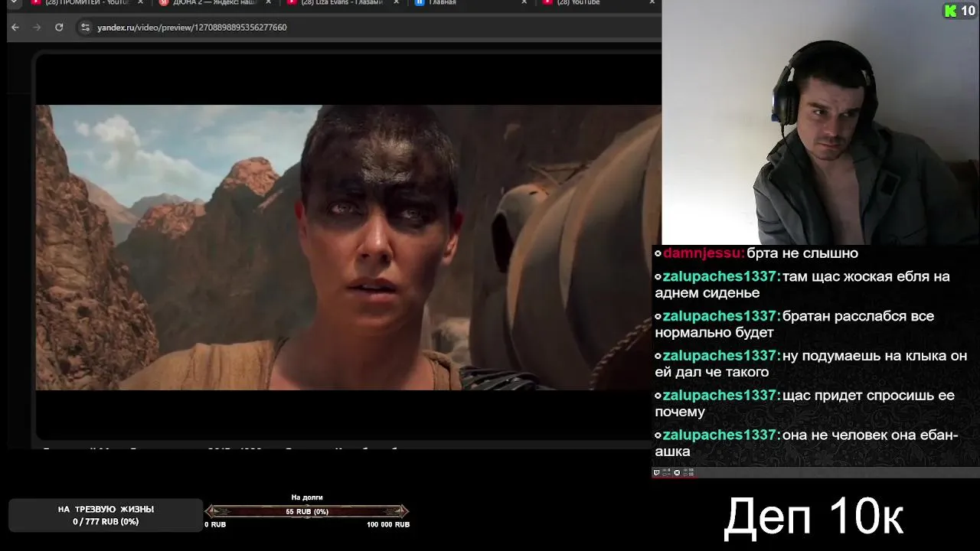Click the streamer webcam feed
Viewport: 980px width, 551px height.
click(x=821, y=122)
